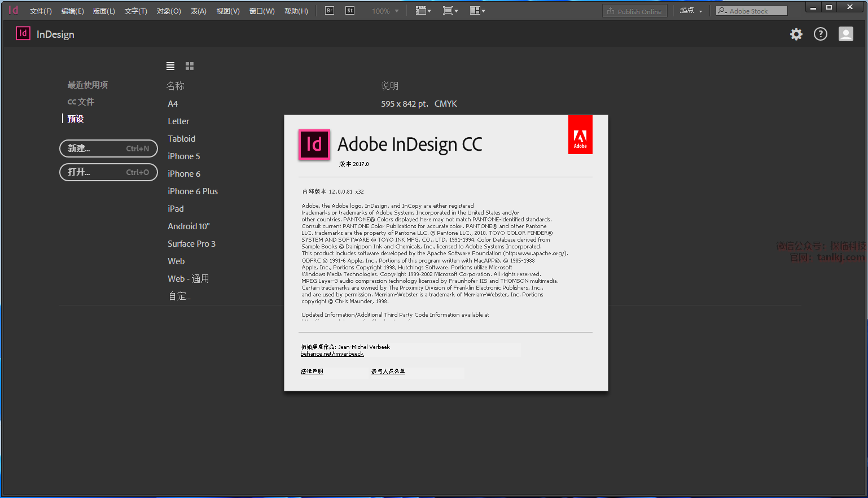The height and width of the screenshot is (498, 868).
Task: Switch to list view of presets
Action: pos(170,66)
